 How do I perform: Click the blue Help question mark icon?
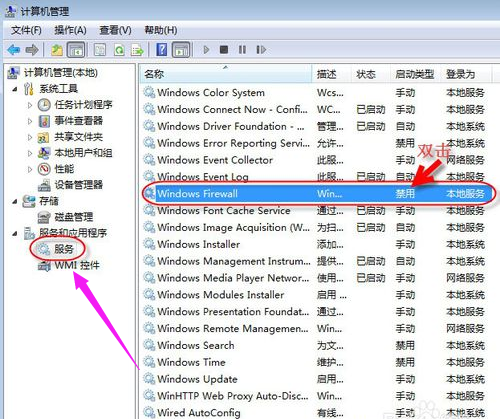(x=162, y=50)
